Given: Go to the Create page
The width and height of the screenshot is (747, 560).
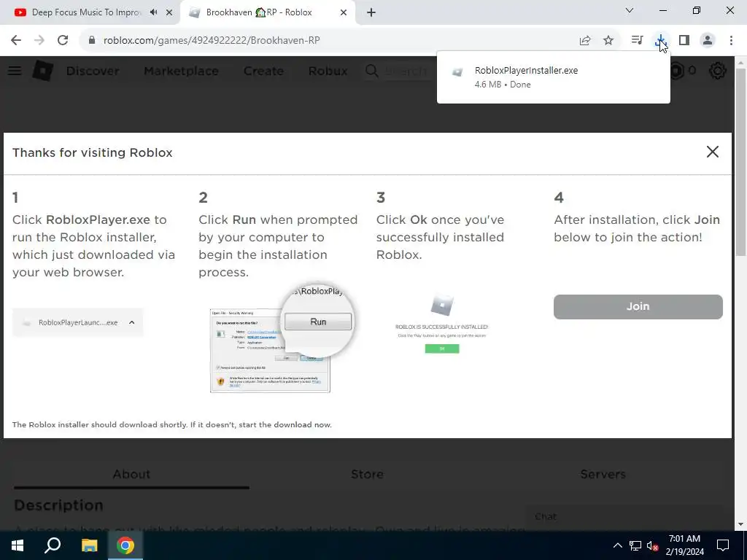Looking at the screenshot, I should pyautogui.click(x=263, y=71).
